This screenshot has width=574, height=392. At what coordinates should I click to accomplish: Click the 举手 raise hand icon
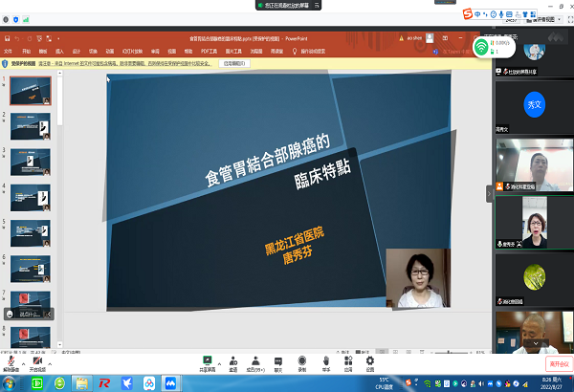coord(325,360)
